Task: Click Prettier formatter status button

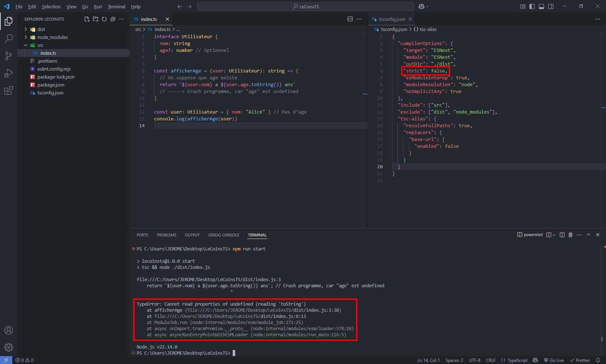Action: point(580,360)
